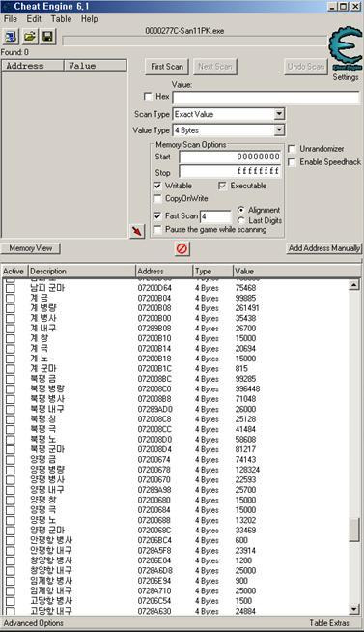Screen dimensions: 364x632
Task: Click the Next Scan button
Action: click(215, 67)
